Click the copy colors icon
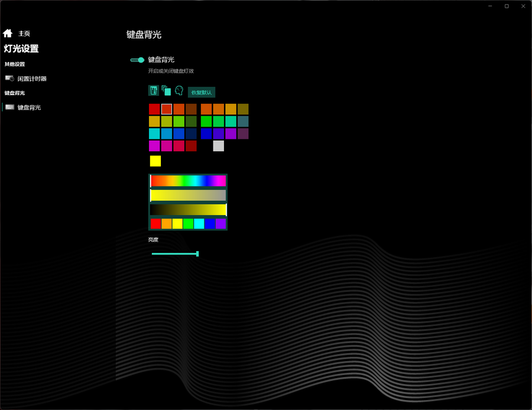 166,90
